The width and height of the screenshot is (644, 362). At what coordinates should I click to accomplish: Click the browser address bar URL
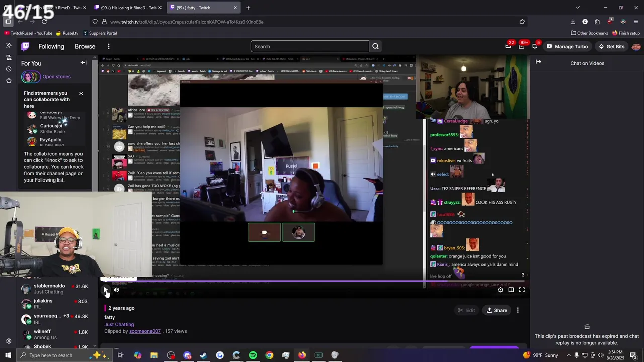(187, 22)
